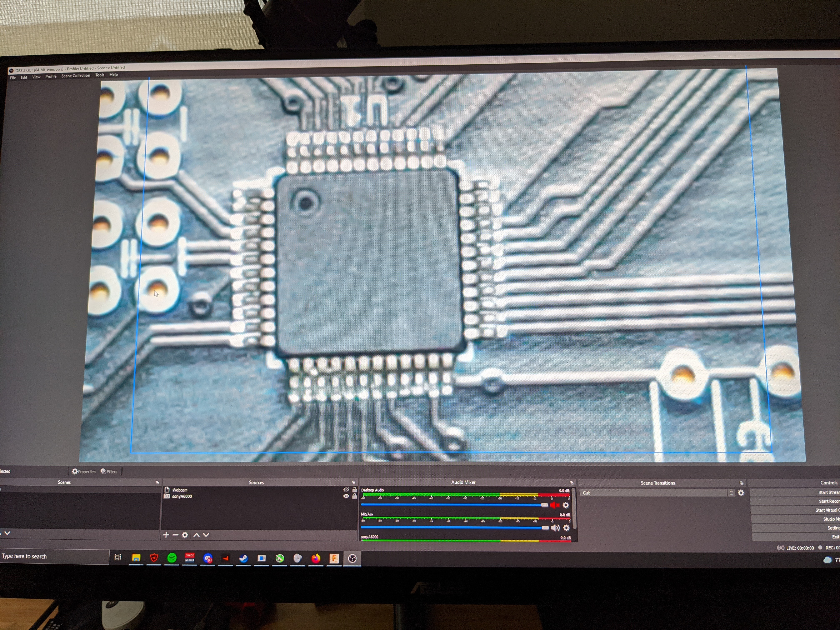Remove selected source with minus icon

point(175,535)
